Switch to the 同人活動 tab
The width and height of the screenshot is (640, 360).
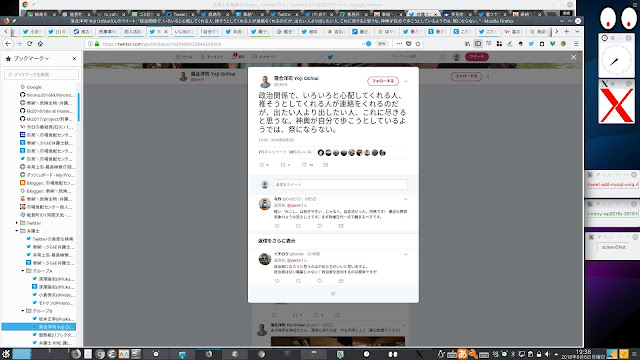coord(133,31)
